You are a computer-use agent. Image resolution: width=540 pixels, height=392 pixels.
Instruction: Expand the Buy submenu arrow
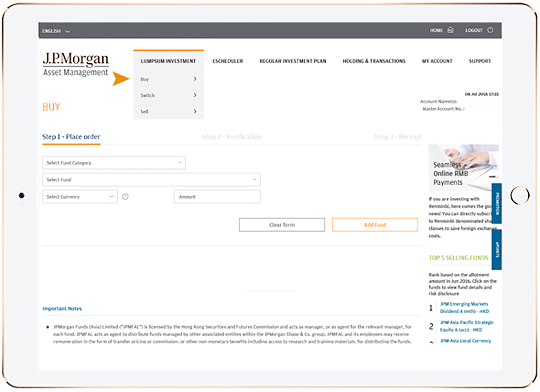195,79
